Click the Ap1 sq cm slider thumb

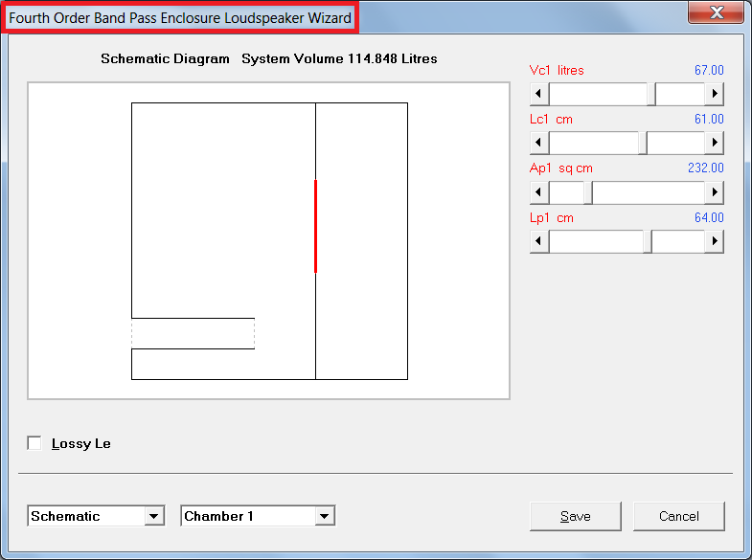588,192
